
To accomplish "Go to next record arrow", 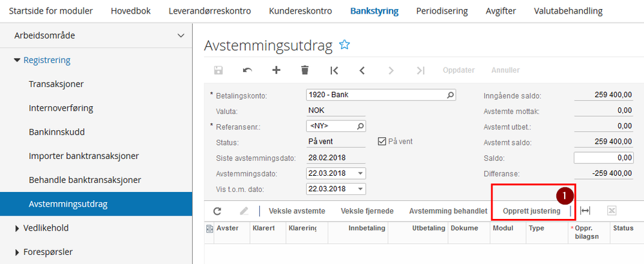I will pyautogui.click(x=391, y=70).
